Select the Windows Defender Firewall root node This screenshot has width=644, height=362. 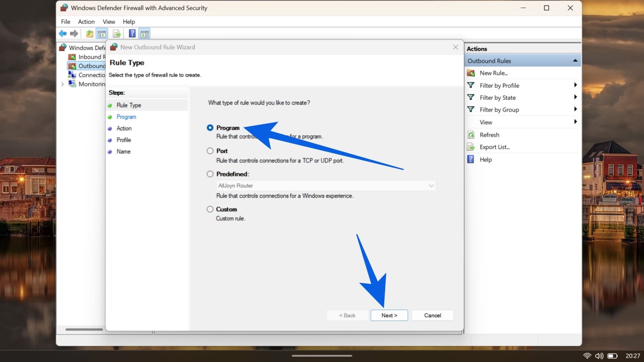(x=83, y=47)
